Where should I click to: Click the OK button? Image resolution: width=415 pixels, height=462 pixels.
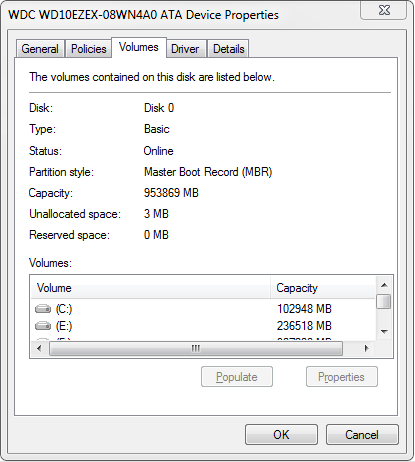(281, 435)
